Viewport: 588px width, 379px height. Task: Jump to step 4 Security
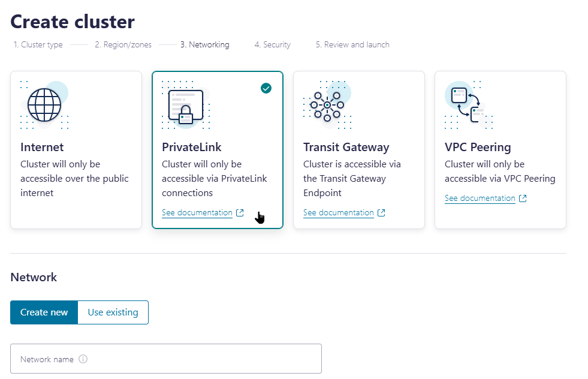click(273, 44)
